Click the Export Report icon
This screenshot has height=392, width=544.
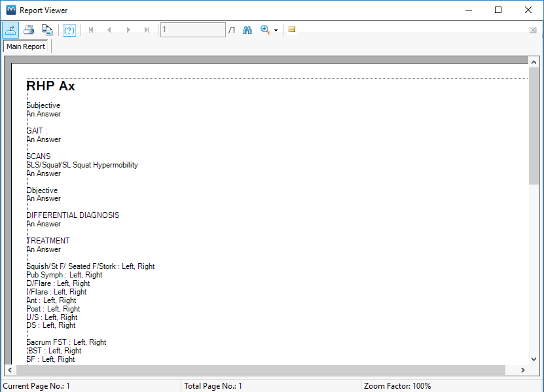point(10,30)
